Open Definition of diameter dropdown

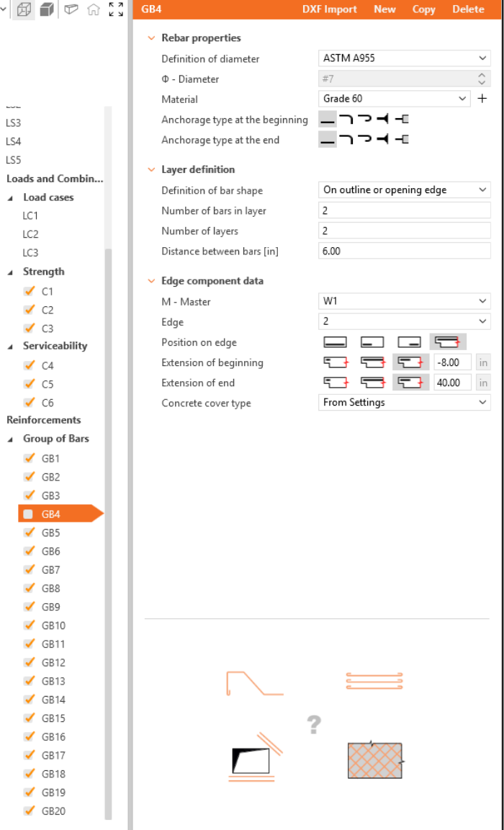point(404,58)
